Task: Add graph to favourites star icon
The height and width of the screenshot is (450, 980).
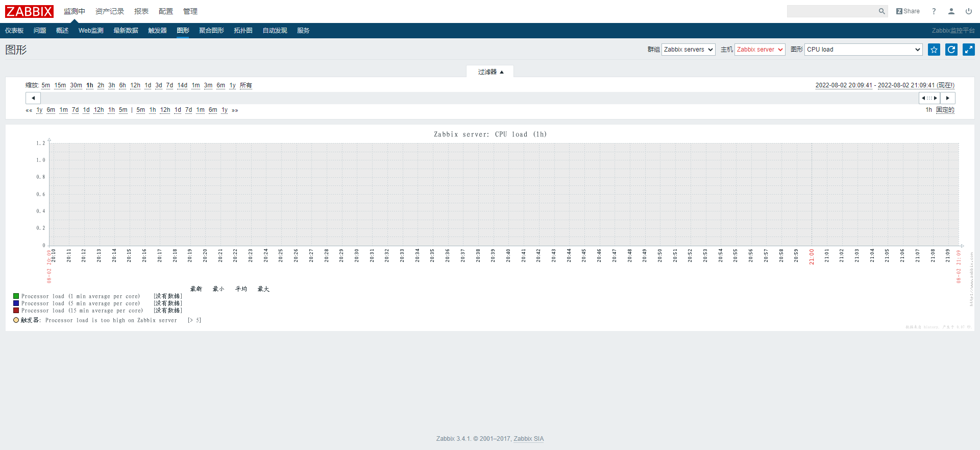Action: click(x=934, y=50)
